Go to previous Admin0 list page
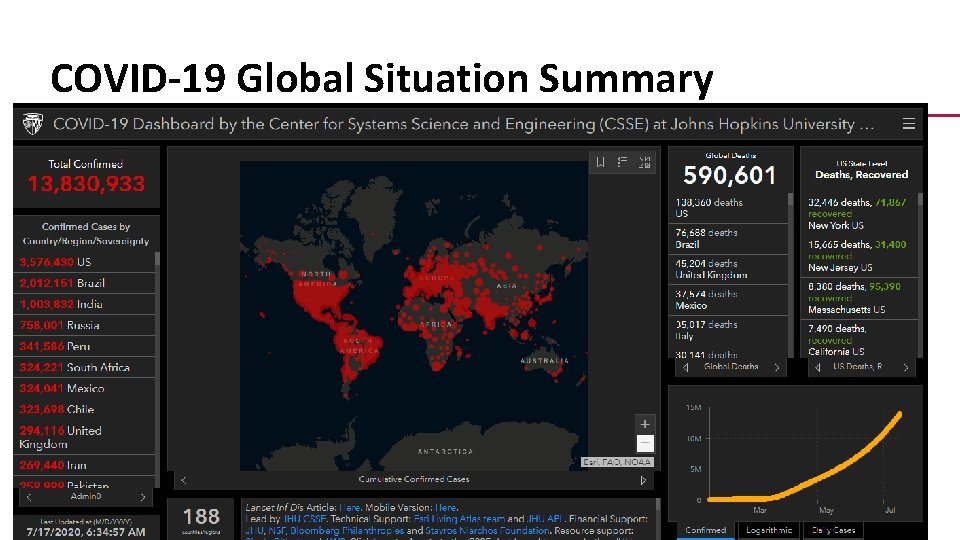 coord(29,497)
